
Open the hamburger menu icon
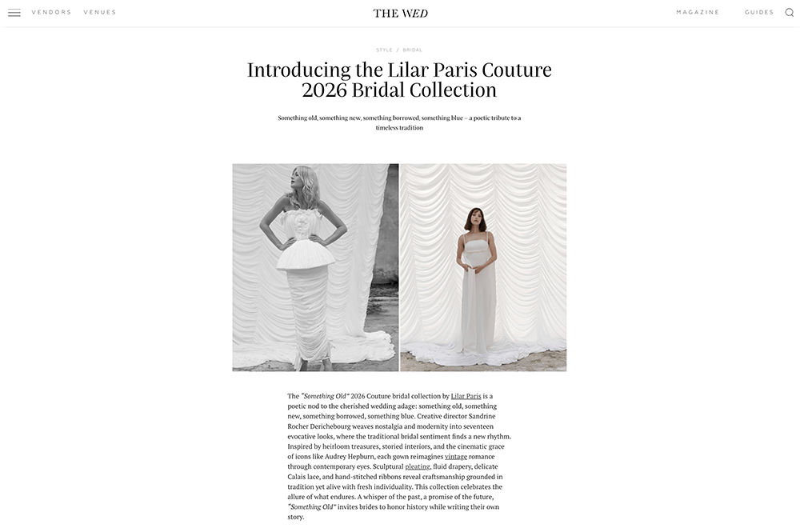pos(14,13)
